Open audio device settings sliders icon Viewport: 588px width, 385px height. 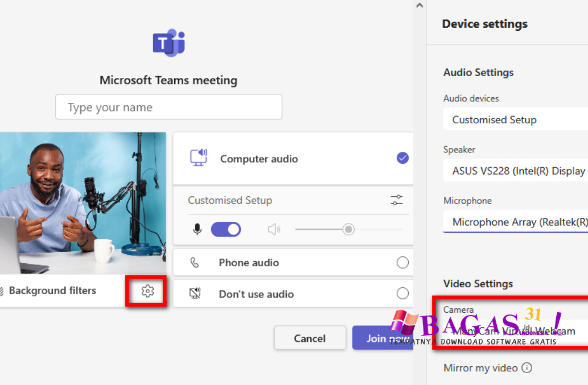tap(396, 200)
